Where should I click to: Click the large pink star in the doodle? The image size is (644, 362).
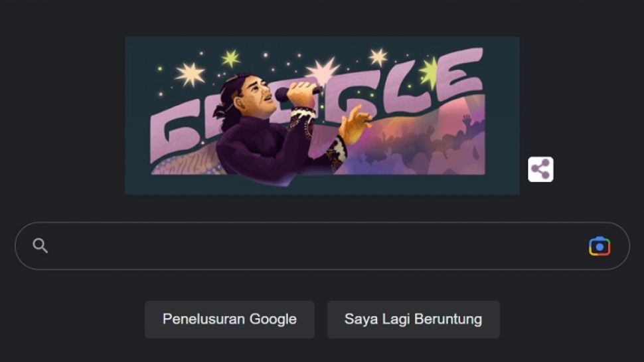(323, 71)
